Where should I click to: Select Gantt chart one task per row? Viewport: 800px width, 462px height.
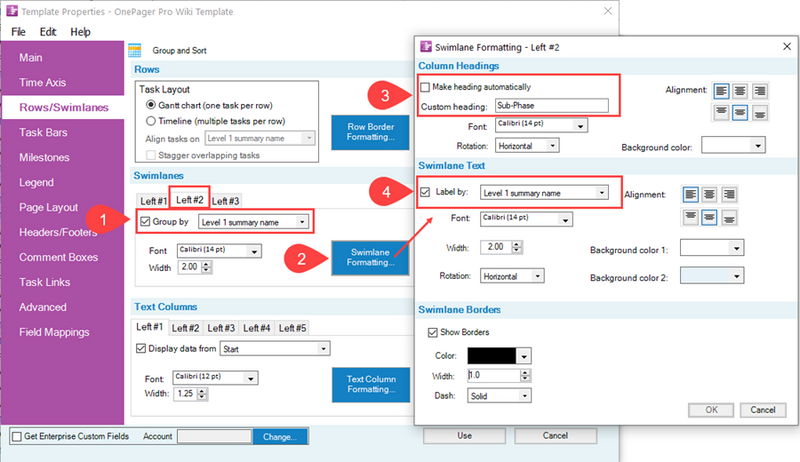point(151,105)
